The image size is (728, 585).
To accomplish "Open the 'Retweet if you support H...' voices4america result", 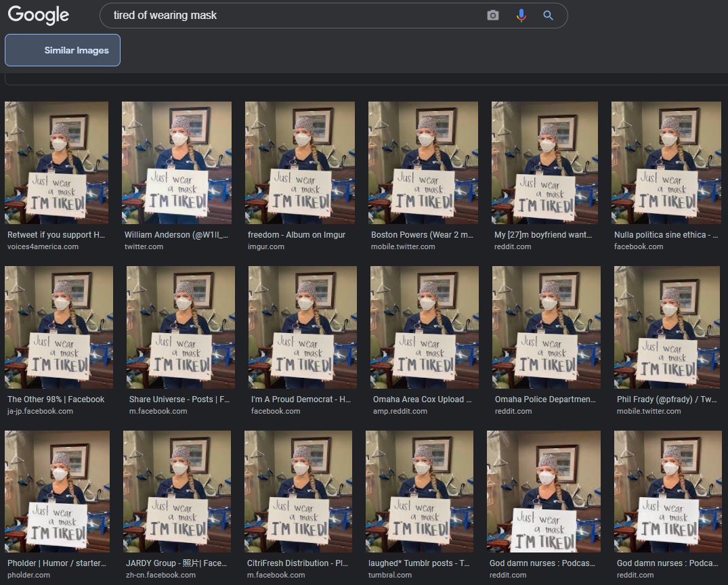I will (56, 236).
